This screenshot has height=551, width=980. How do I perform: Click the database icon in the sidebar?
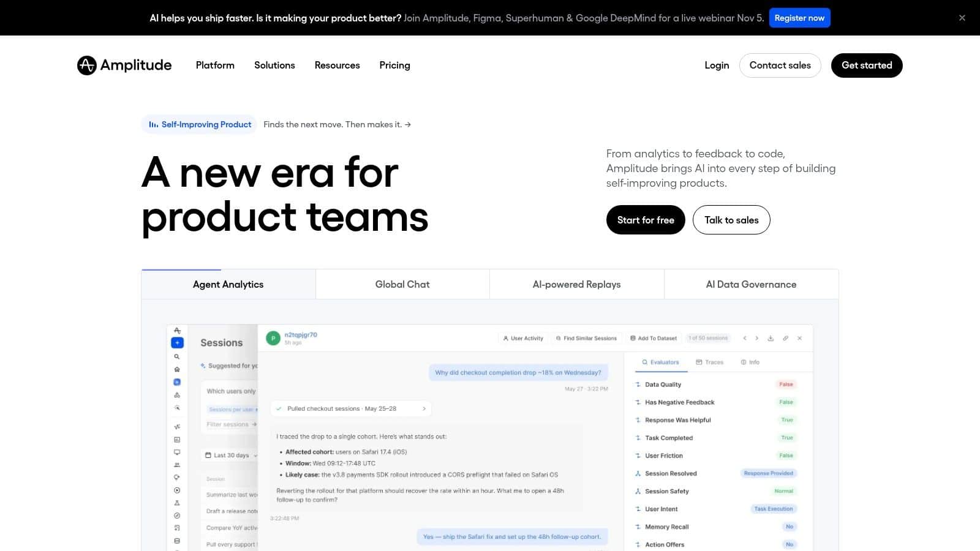click(177, 541)
